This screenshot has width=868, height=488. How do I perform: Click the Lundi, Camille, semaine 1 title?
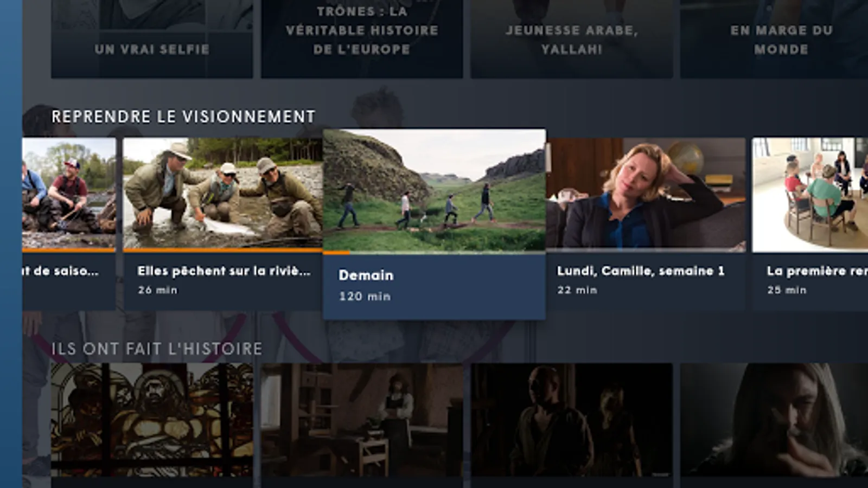coord(641,271)
